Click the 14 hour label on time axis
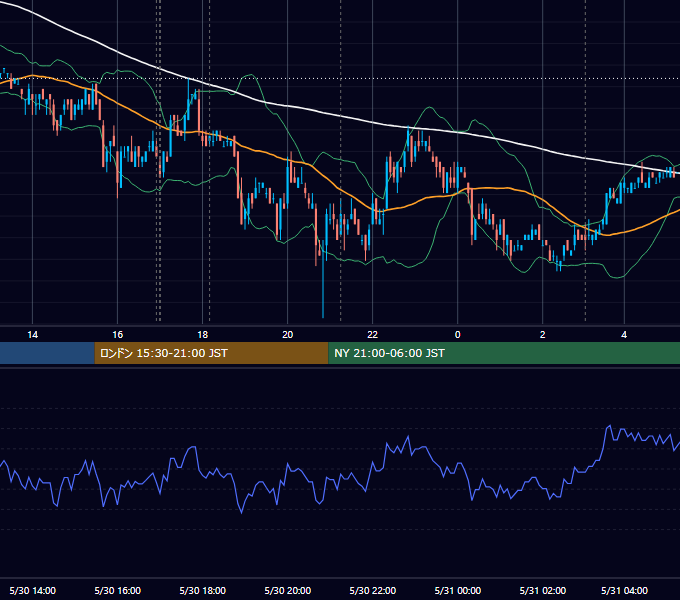Screen dimensions: 680x600 (x=33, y=335)
